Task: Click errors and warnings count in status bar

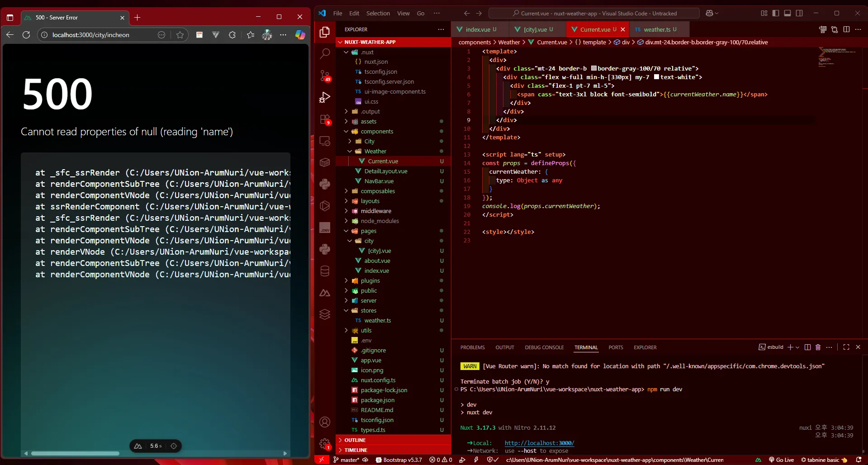Action: tap(441, 460)
